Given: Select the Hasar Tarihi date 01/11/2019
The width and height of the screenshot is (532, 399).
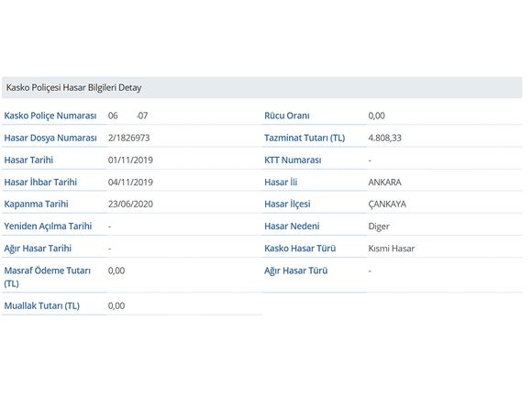Looking at the screenshot, I should pyautogui.click(x=130, y=160).
